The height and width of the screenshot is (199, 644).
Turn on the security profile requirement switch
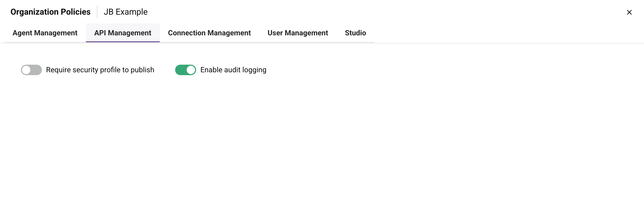pos(31,70)
